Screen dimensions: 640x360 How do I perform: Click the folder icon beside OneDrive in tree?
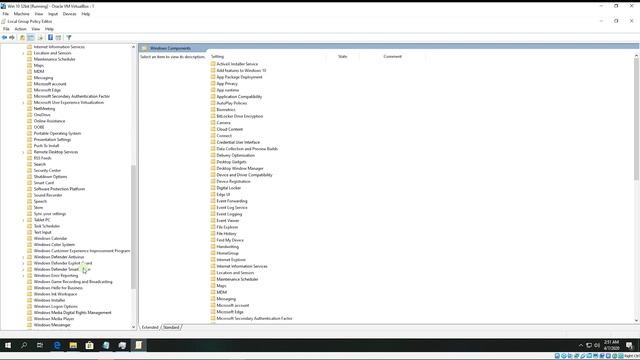(x=29, y=115)
